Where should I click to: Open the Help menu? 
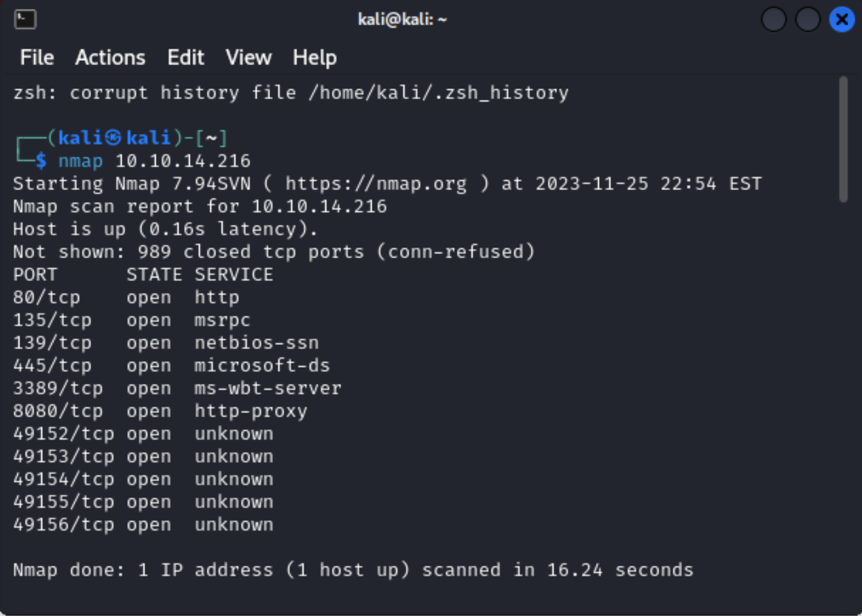pos(314,57)
